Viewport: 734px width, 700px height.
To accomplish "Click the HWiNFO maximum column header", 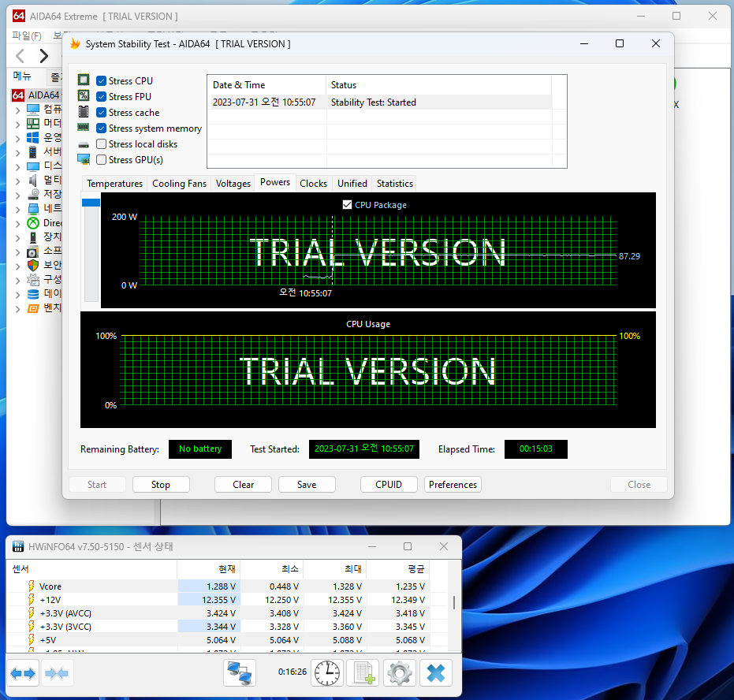I will (x=335, y=569).
